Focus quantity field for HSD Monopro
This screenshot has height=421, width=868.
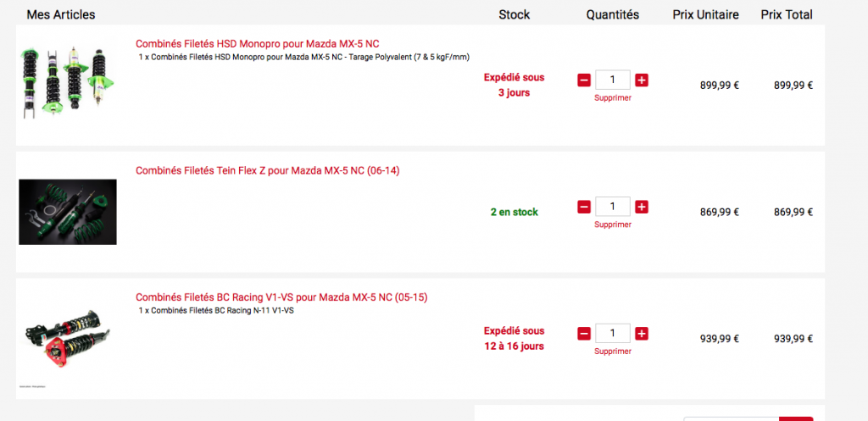pos(613,80)
